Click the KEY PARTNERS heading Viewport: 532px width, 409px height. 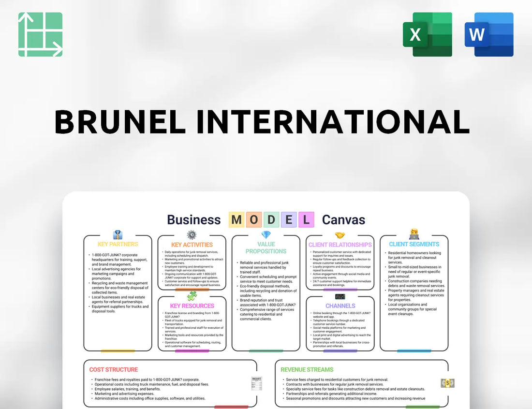(118, 244)
